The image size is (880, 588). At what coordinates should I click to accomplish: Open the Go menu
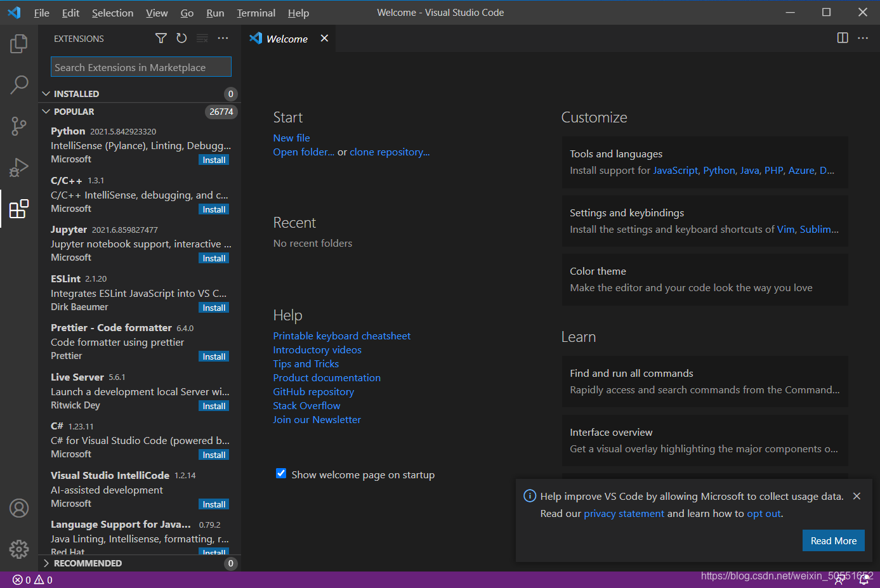tap(187, 13)
